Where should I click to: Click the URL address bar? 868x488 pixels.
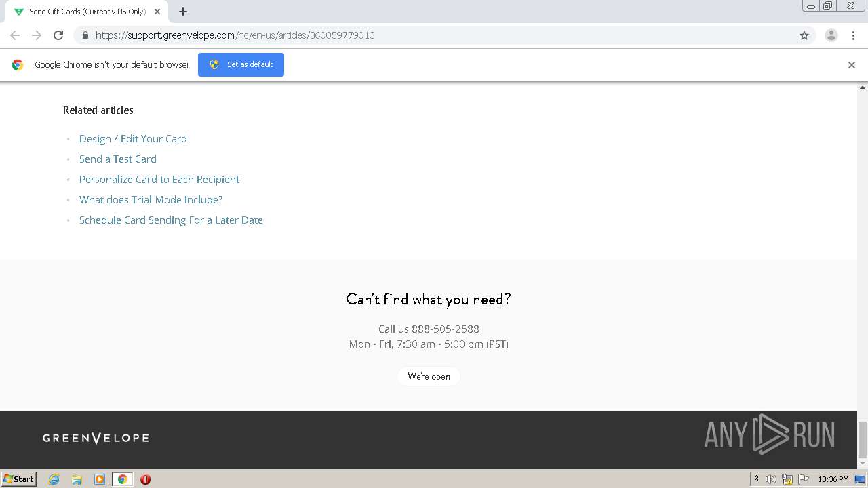[444, 35]
